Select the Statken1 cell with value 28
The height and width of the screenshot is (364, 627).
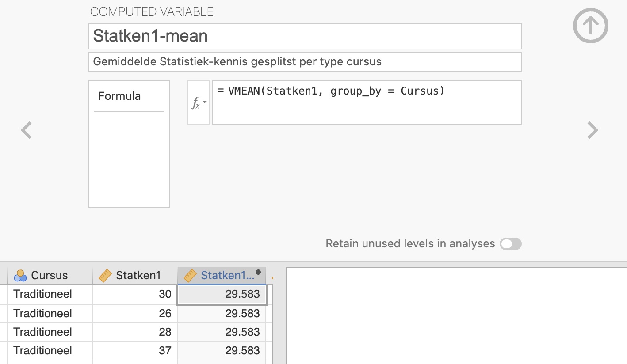tap(135, 332)
